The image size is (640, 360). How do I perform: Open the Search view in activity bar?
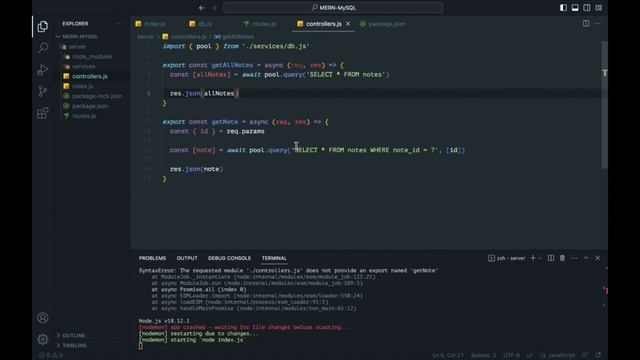(x=42, y=48)
